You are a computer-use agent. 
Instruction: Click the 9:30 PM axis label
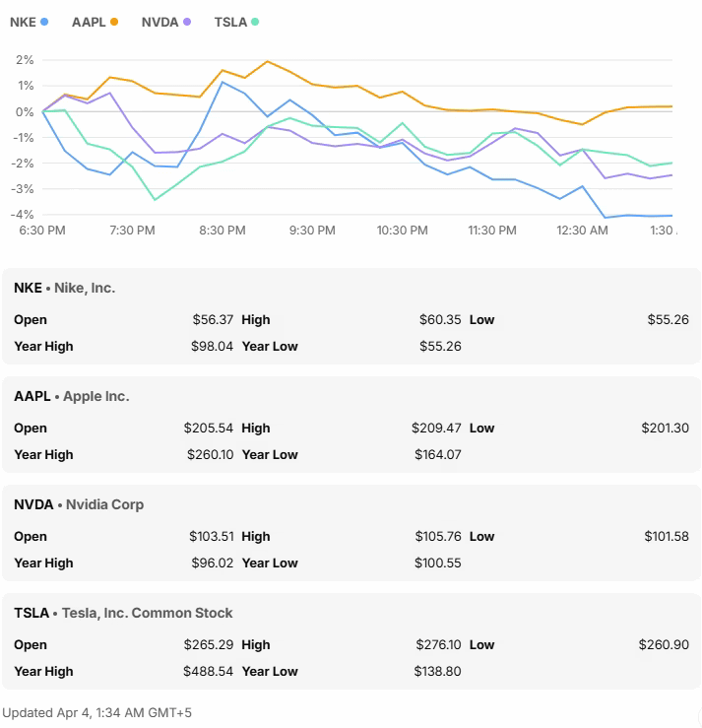coord(312,231)
